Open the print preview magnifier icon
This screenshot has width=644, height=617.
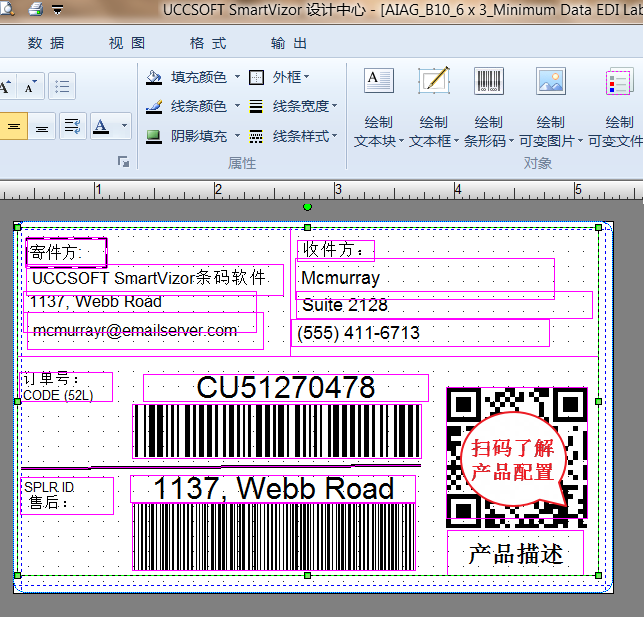[x=6, y=8]
